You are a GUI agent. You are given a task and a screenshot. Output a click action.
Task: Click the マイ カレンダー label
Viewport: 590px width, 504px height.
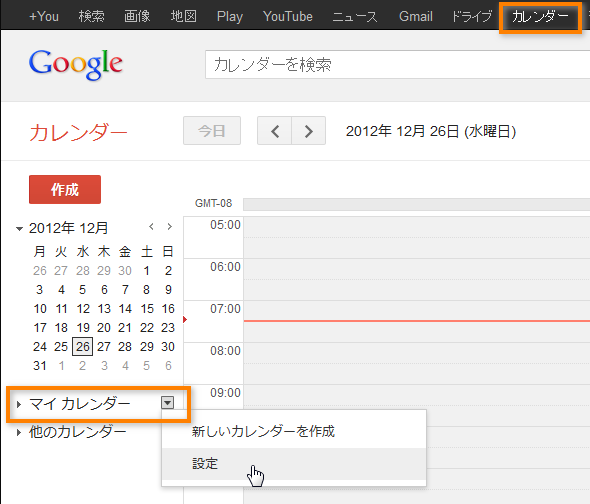79,404
